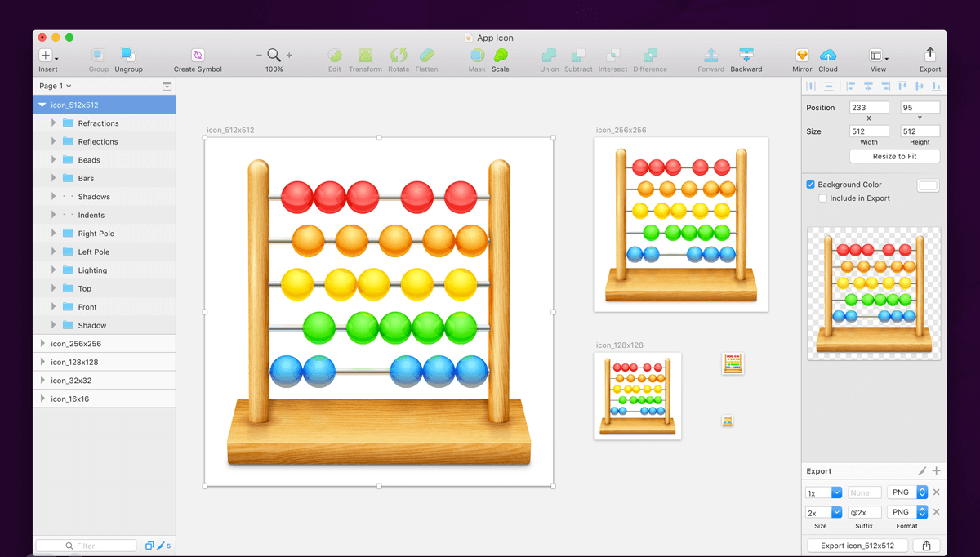The width and height of the screenshot is (980, 557).
Task: Toggle the layer-type filter icon beside Filter
Action: tap(149, 546)
